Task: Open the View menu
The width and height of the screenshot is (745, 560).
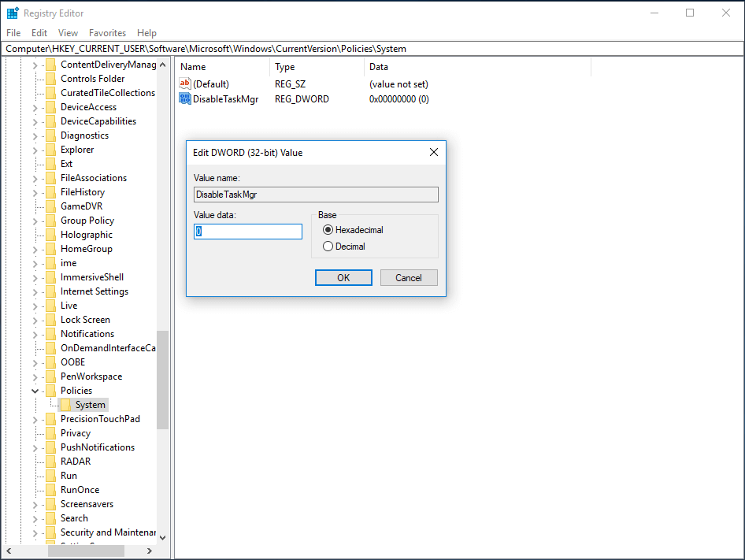Action: (x=67, y=32)
